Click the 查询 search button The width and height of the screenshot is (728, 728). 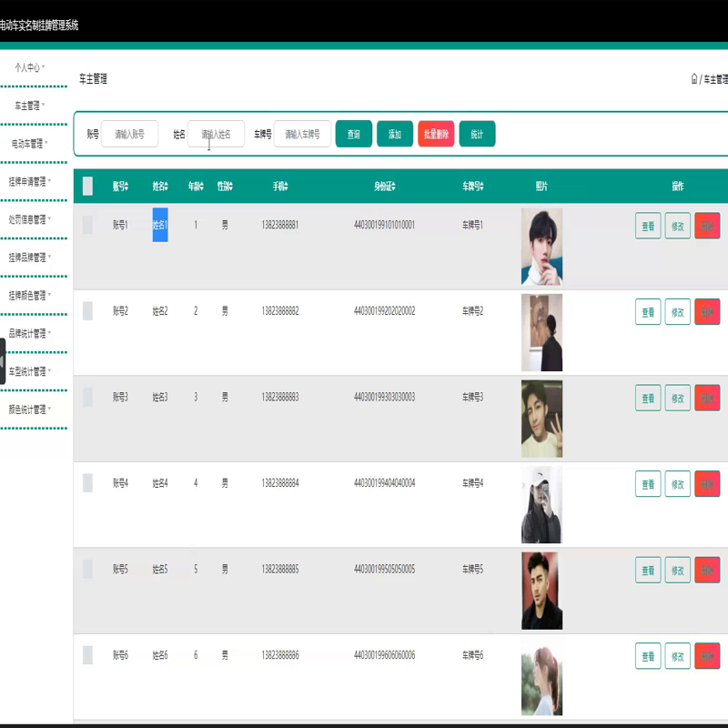pos(354,134)
